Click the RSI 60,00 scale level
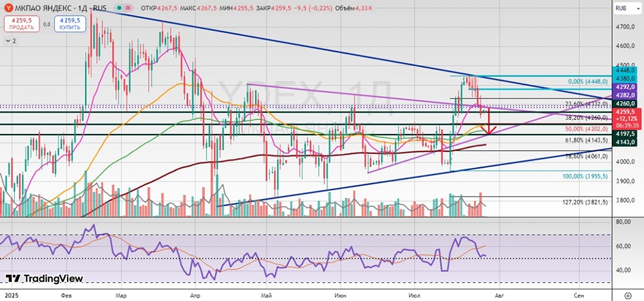Screen dimensions: 644x301 [624, 246]
